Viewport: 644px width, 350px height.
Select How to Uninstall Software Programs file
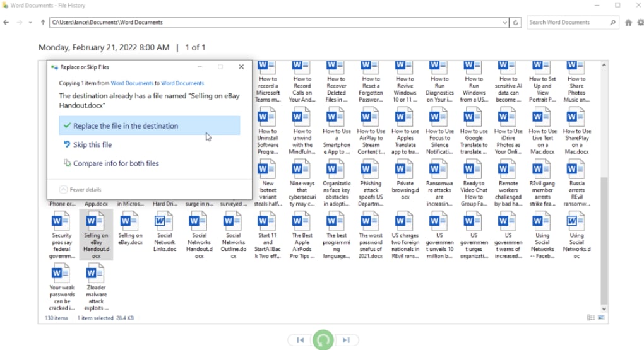point(268,131)
